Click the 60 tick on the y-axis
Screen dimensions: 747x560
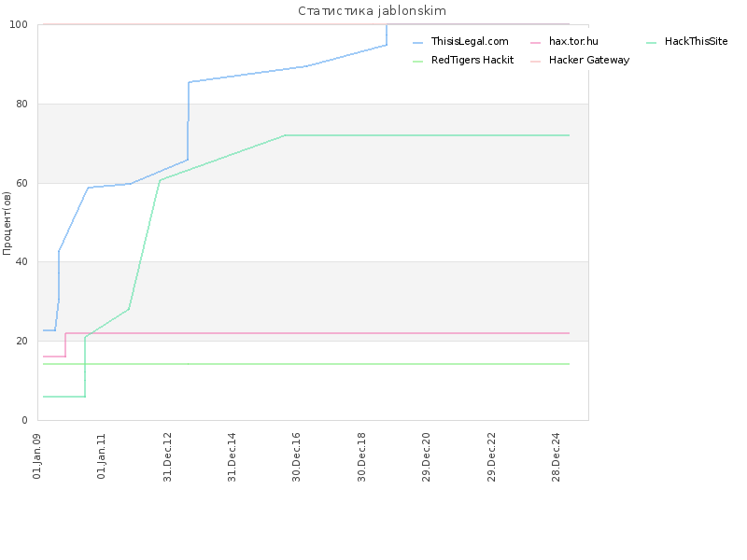(21, 183)
